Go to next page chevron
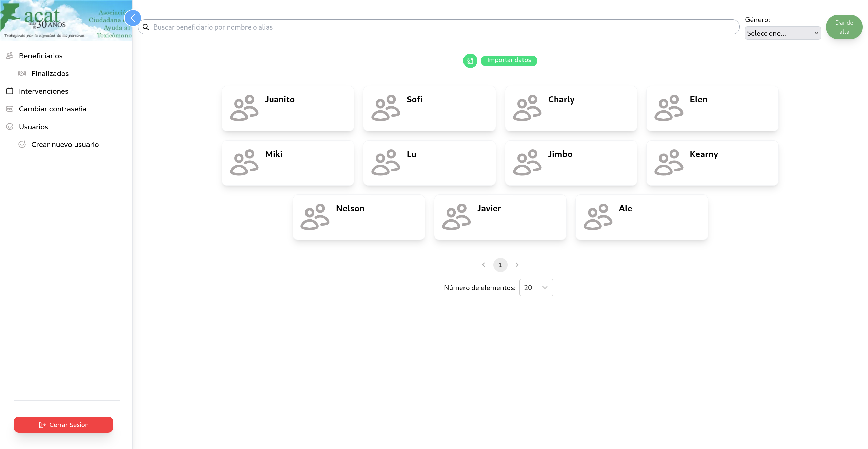This screenshot has height=449, width=868. coord(517,265)
